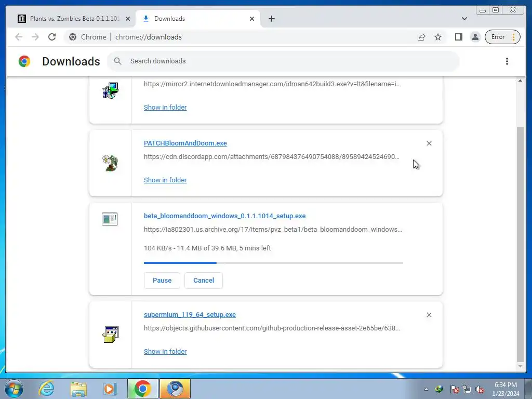
Task: Launch Internet Explorer from taskbar
Action: [x=46, y=389]
